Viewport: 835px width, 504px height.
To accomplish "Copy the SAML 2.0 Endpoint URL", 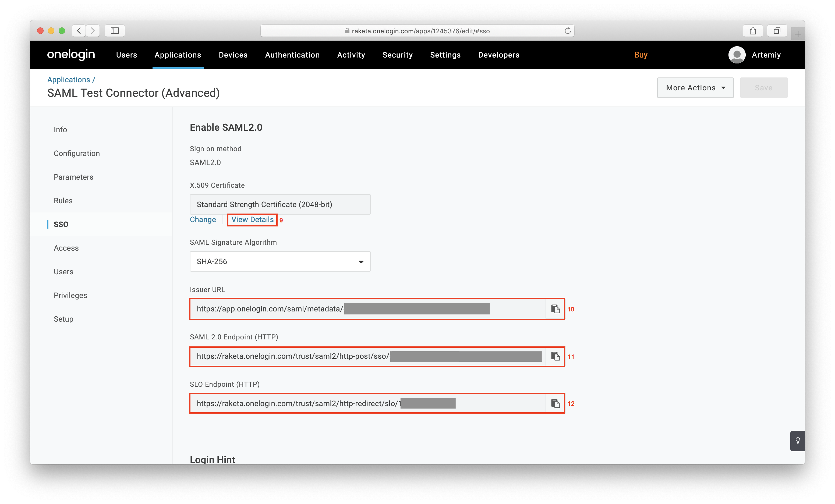I will click(x=555, y=356).
